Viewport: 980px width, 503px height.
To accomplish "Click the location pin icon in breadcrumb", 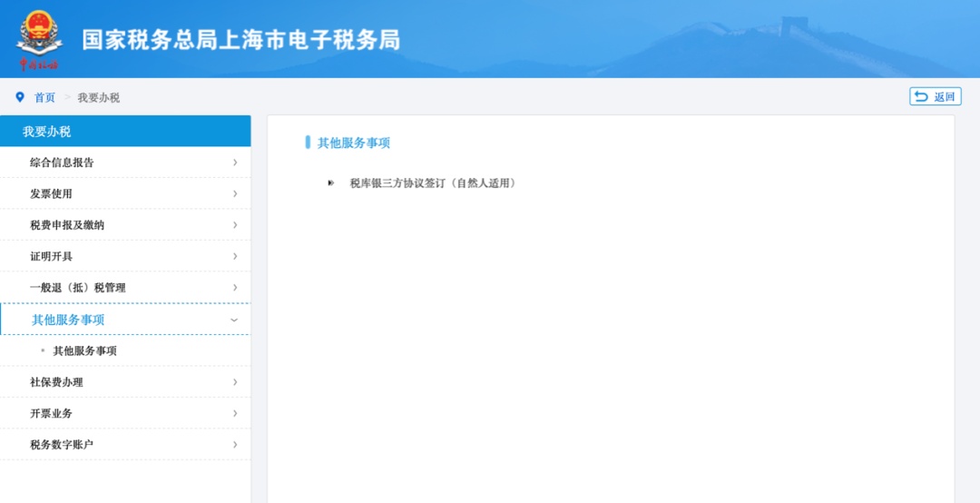I will [x=20, y=97].
